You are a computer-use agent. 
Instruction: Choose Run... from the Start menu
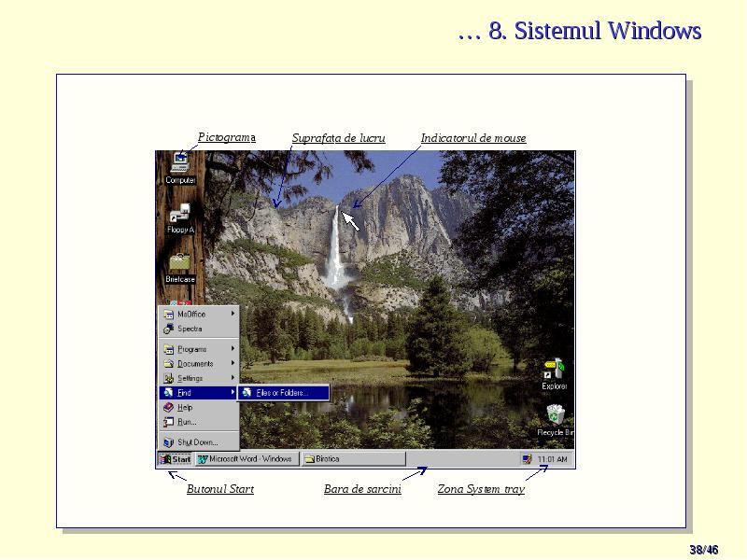click(x=199, y=422)
